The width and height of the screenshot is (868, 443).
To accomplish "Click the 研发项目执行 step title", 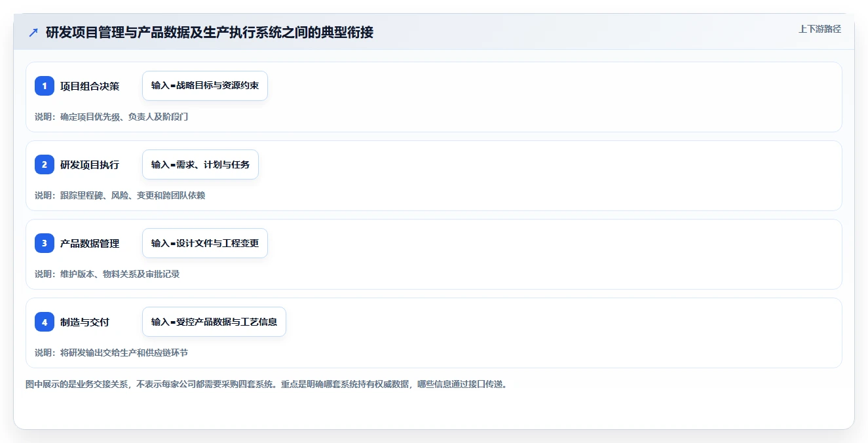I will point(90,164).
